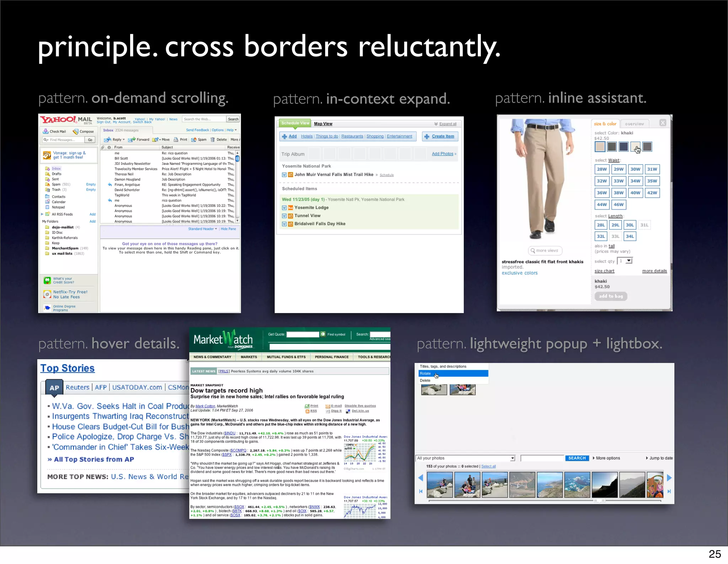The width and height of the screenshot is (728, 564).
Task: Click the Forward icon in mail toolbar
Action: click(x=132, y=140)
